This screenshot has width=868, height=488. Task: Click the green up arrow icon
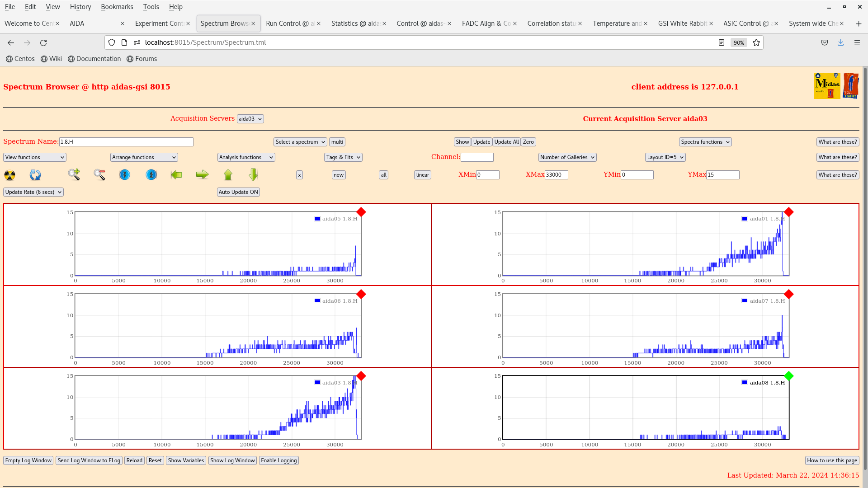228,174
